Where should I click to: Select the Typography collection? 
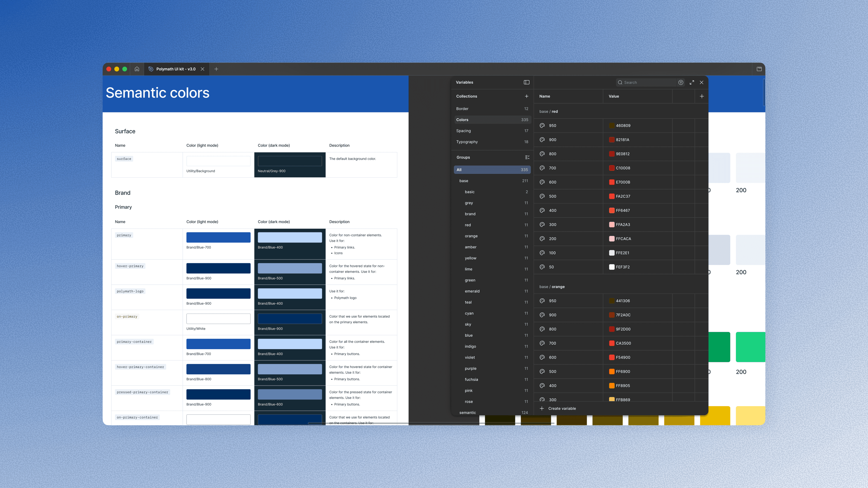coord(467,142)
